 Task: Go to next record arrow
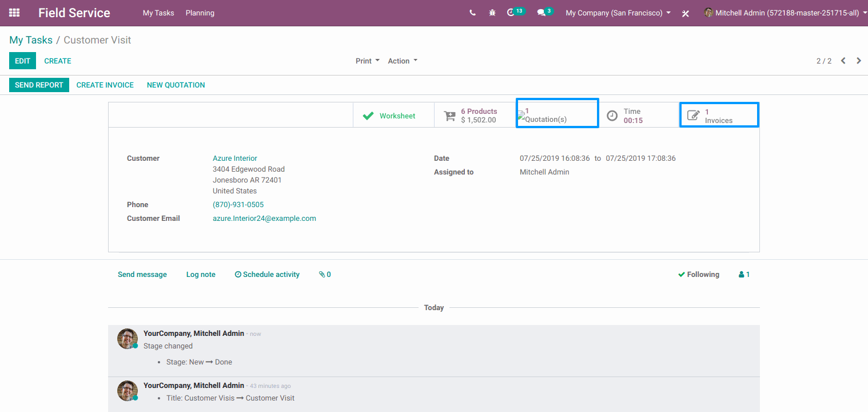(859, 61)
